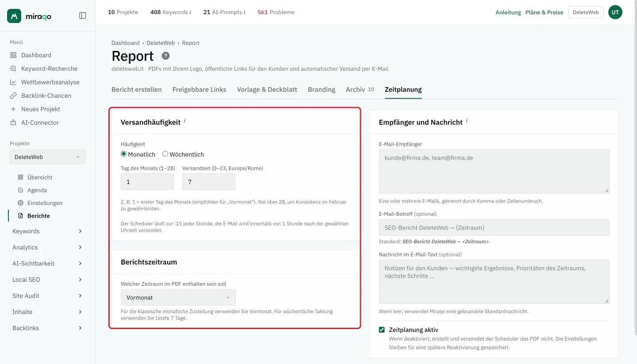Click the info icon next to Versandhäufigkeit

tap(184, 121)
